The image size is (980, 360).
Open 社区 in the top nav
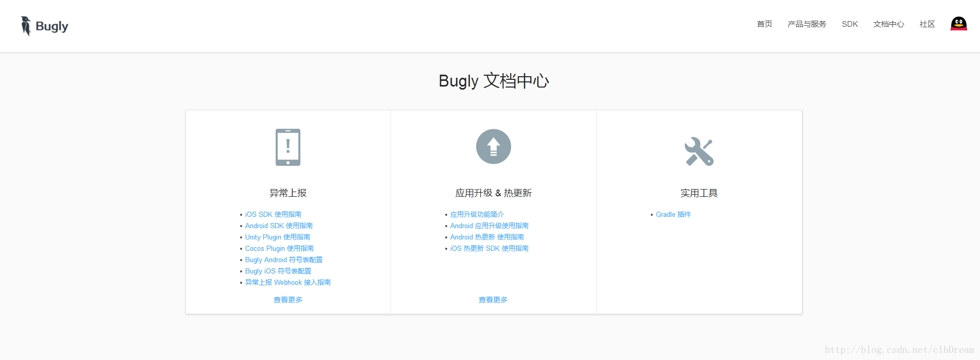click(927, 24)
